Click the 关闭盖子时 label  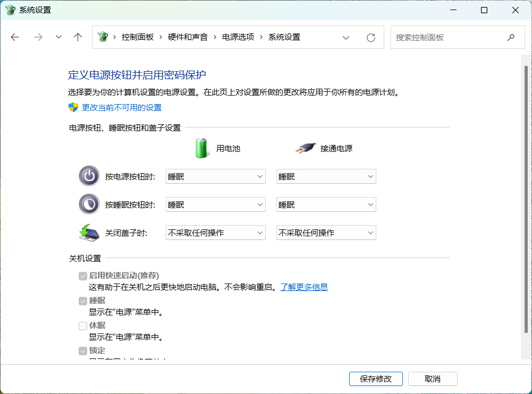pos(126,233)
